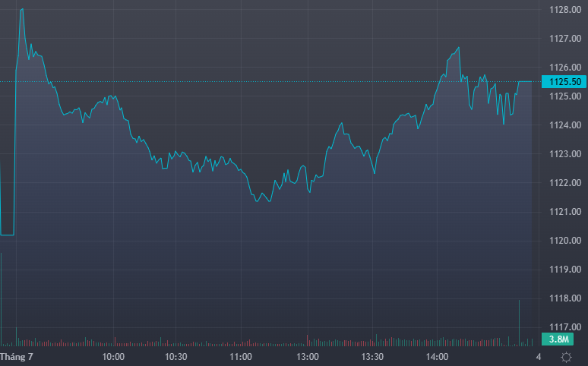The image size is (588, 366).
Task: Click the 1117.00 price scale label
Action: (x=564, y=327)
